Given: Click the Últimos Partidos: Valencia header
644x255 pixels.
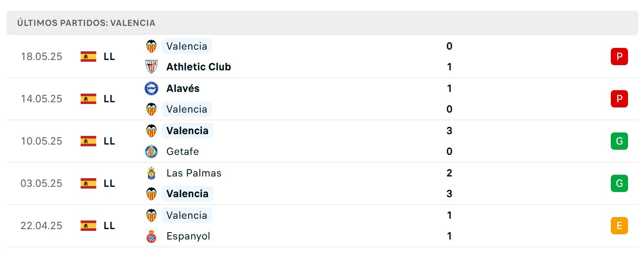Looking at the screenshot, I should [x=86, y=23].
